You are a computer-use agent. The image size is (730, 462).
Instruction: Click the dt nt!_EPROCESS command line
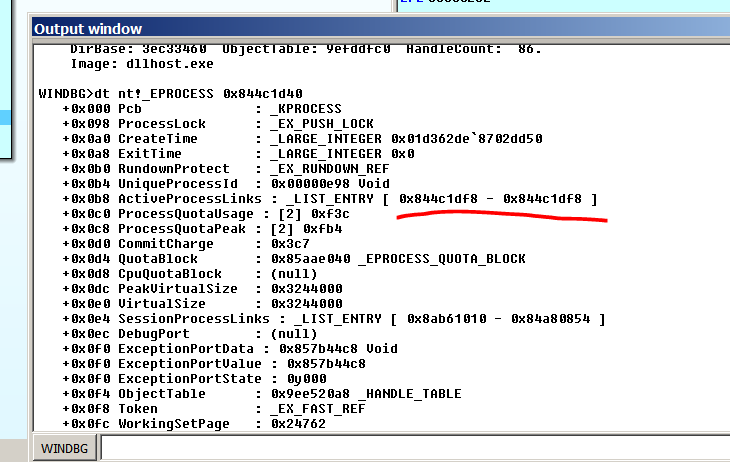click(x=170, y=93)
